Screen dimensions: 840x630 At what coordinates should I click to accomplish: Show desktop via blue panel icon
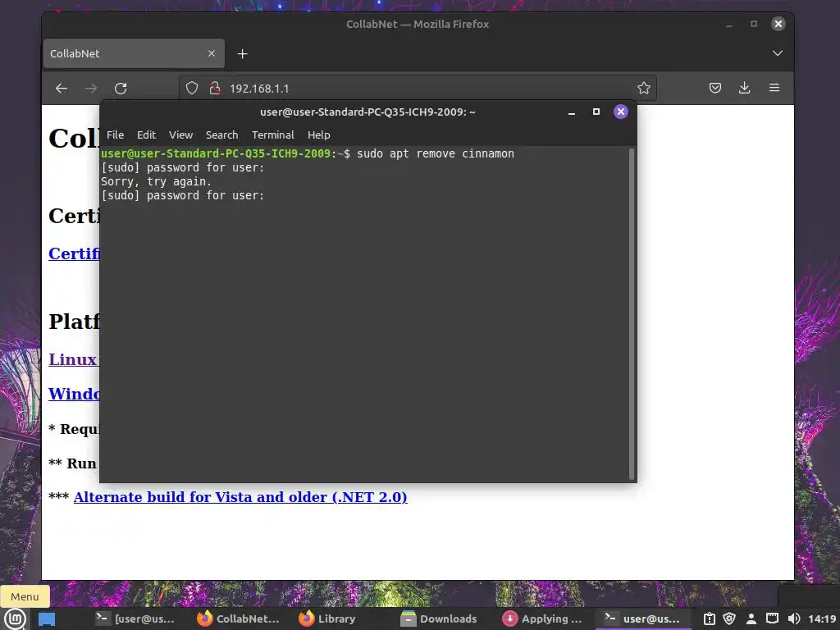[x=47, y=619]
